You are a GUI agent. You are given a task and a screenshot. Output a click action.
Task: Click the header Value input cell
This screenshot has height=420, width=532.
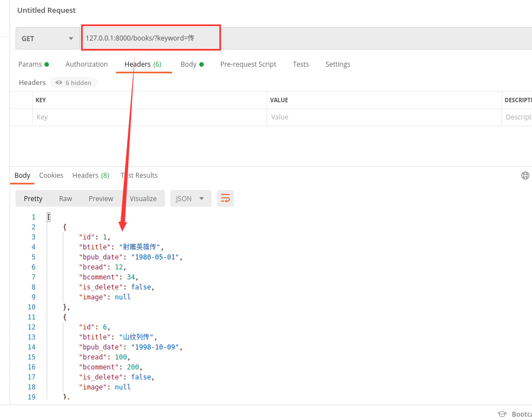(384, 117)
